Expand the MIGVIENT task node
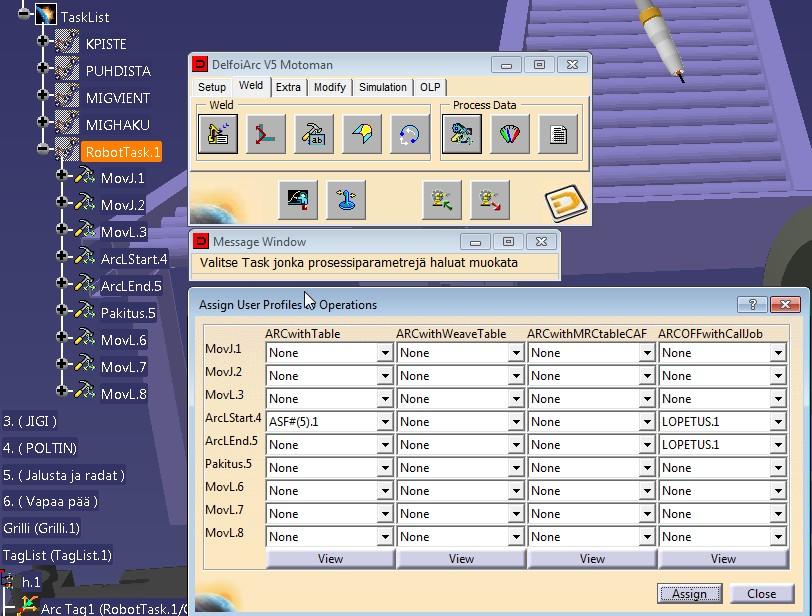812x616 pixels. pyautogui.click(x=43, y=94)
